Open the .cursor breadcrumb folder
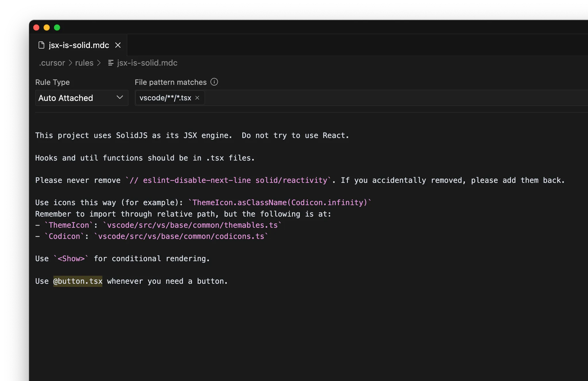 pos(52,63)
